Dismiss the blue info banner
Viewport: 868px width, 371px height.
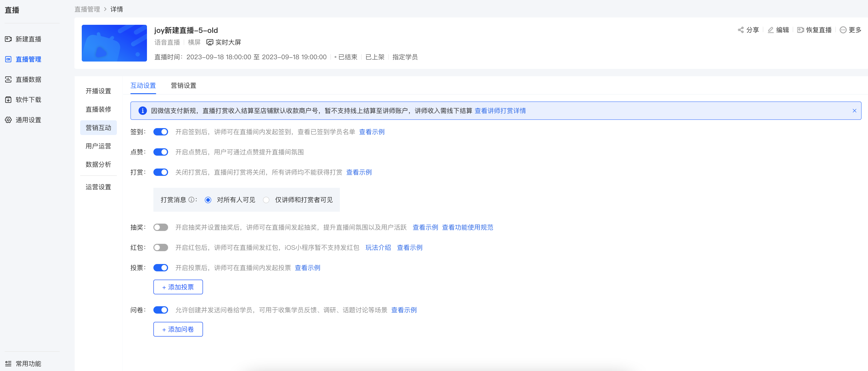(854, 111)
